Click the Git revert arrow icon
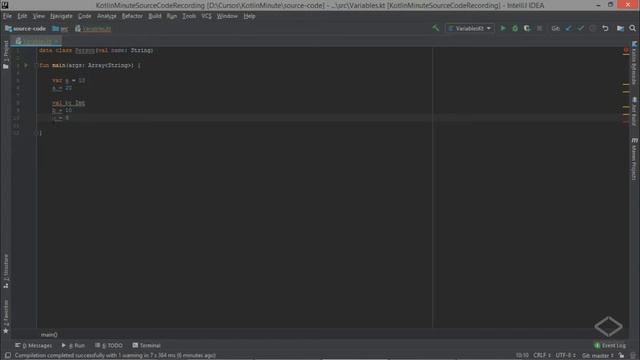 pyautogui.click(x=605, y=28)
